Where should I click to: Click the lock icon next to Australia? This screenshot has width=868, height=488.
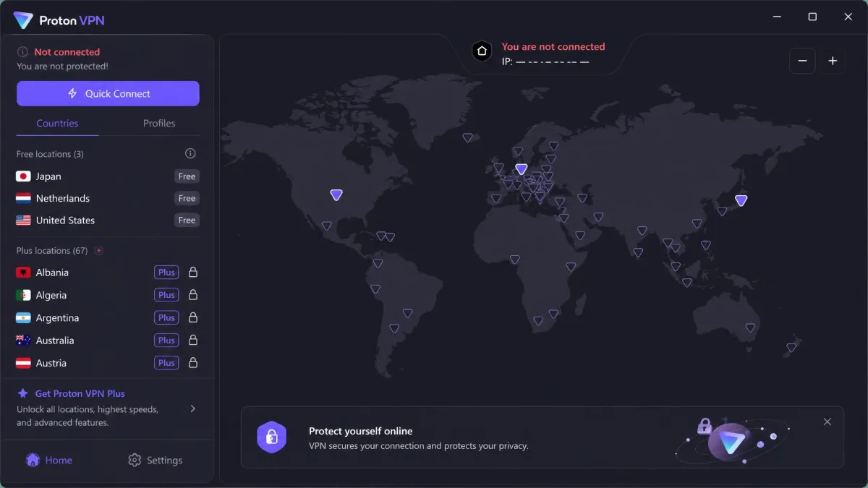tap(193, 340)
